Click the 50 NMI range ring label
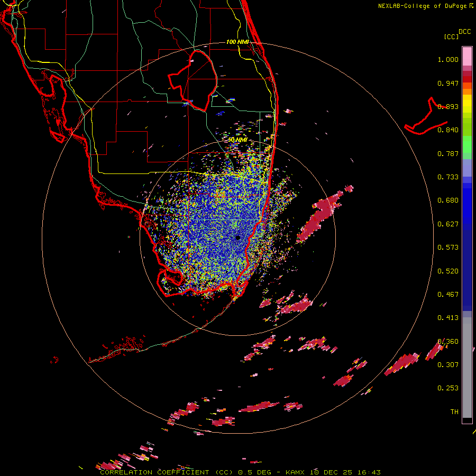The width and height of the screenshot is (476, 476). tap(237, 140)
